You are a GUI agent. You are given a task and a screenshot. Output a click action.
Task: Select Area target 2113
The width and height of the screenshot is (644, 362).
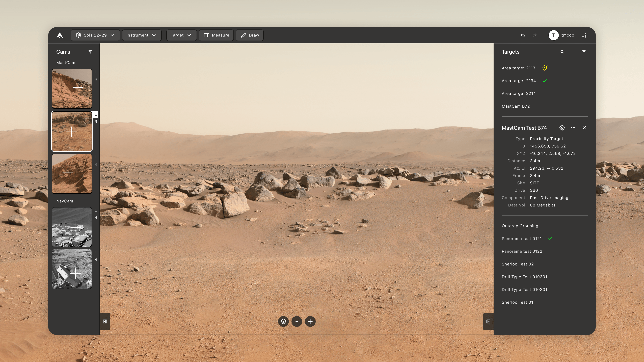(x=519, y=68)
